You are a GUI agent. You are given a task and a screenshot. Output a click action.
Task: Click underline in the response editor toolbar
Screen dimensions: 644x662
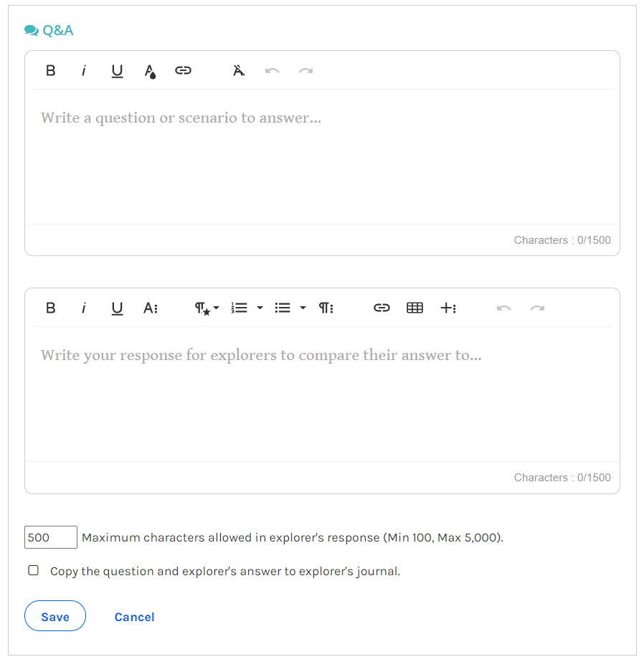click(117, 308)
